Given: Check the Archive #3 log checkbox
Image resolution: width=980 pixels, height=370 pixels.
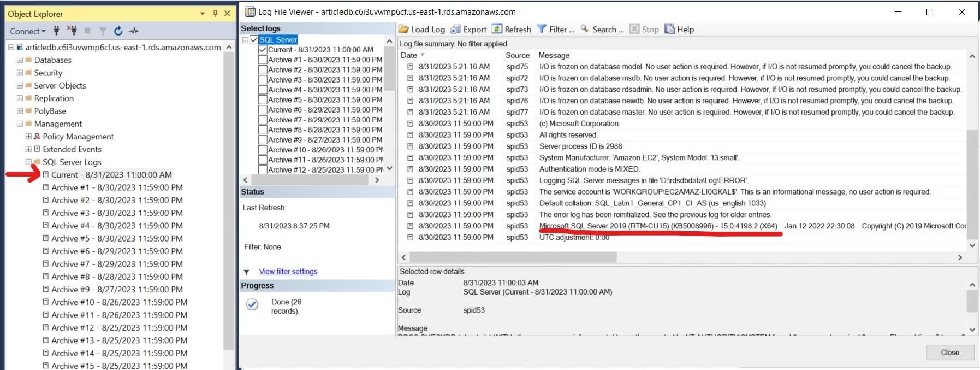Looking at the screenshot, I should (x=263, y=80).
